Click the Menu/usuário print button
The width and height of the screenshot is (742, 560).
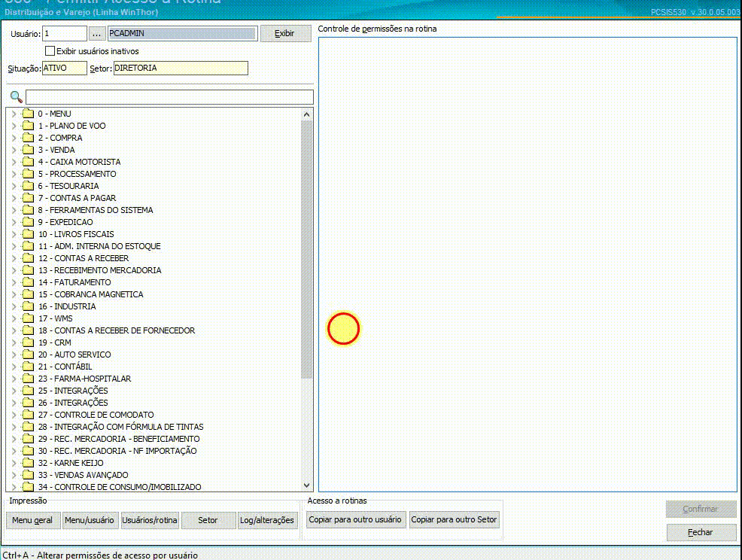90,520
